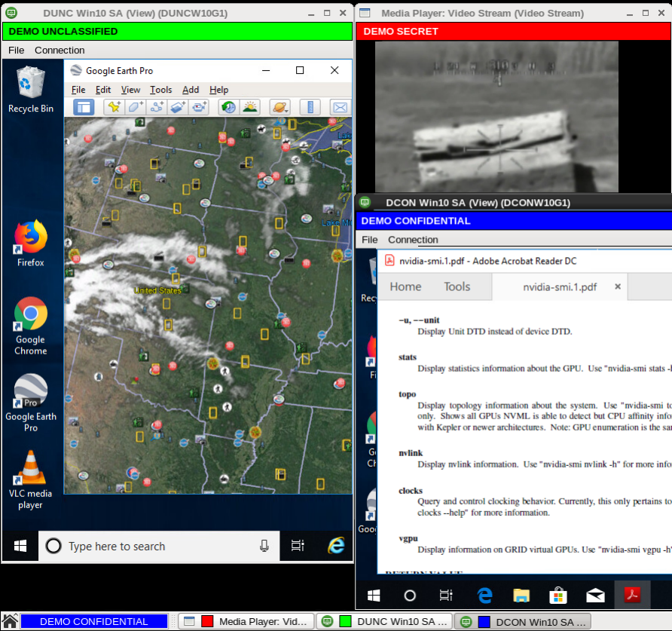Click the 'United States' label on the map

157,290
